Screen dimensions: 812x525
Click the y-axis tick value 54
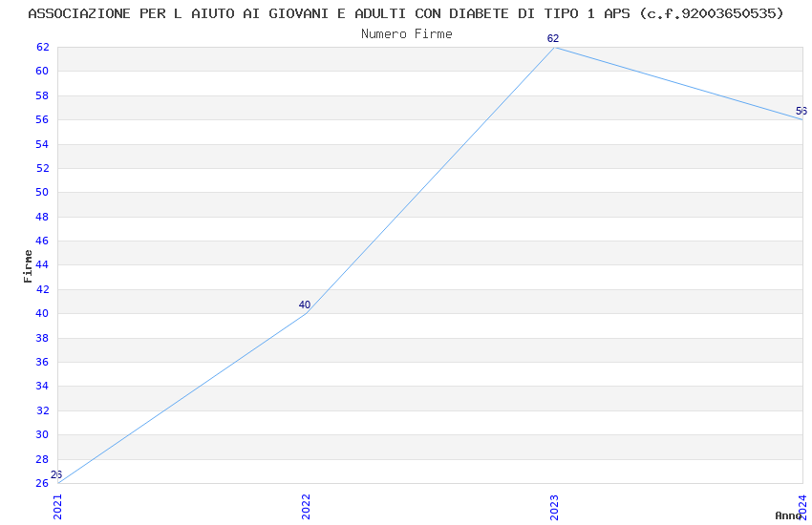42,144
